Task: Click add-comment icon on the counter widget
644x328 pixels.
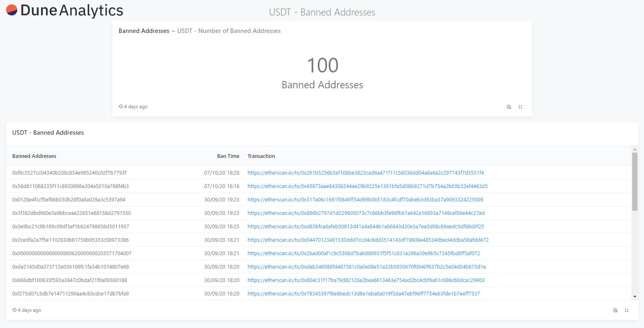Action: click(509, 107)
